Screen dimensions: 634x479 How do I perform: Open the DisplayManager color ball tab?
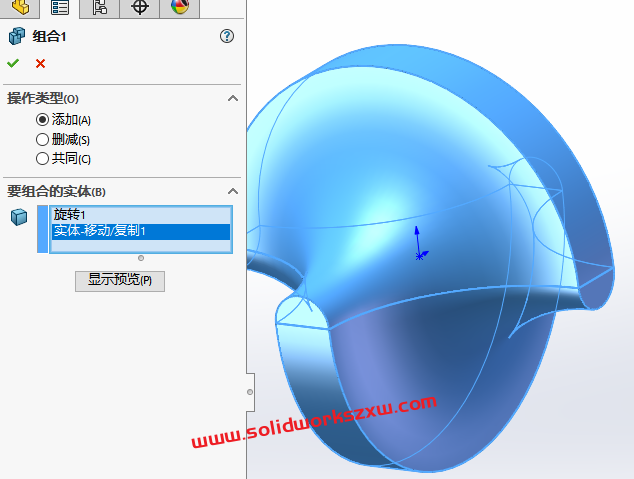click(180, 7)
